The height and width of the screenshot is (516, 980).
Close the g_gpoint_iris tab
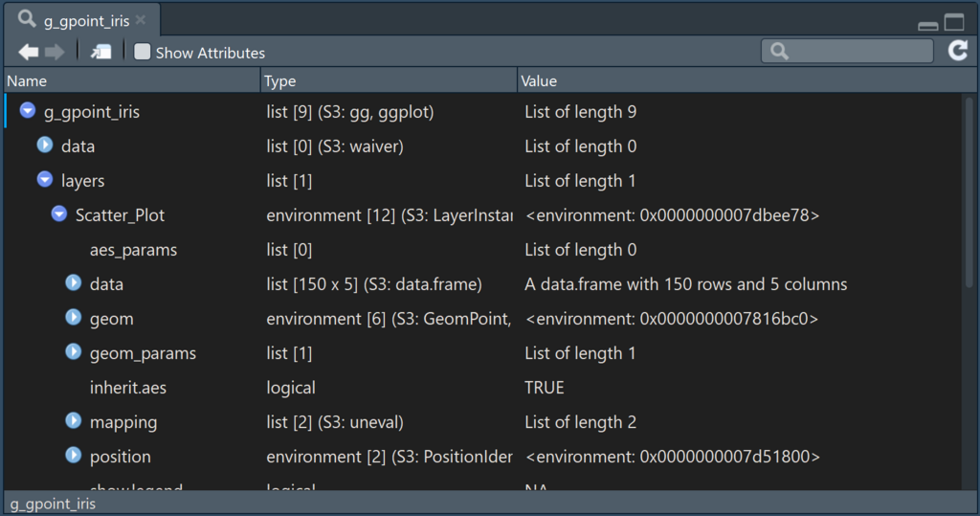coord(141,20)
